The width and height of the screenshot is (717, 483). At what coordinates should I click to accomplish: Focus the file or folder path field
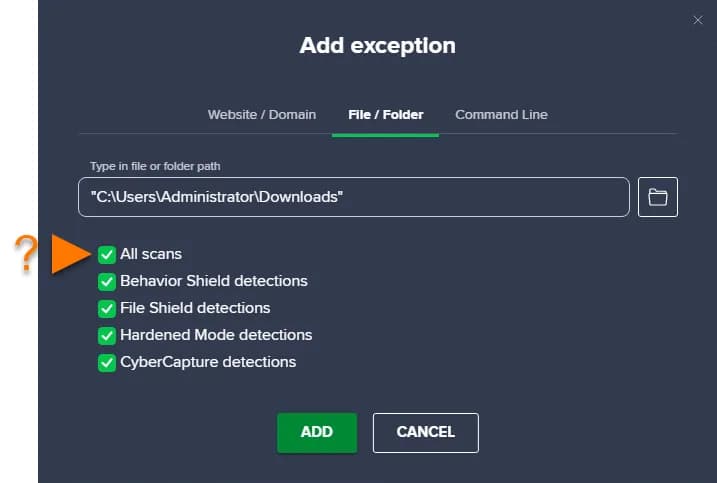click(353, 197)
